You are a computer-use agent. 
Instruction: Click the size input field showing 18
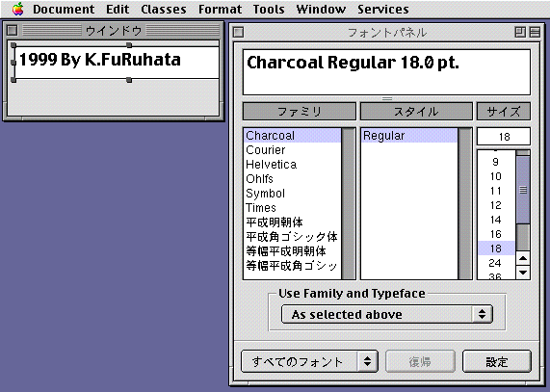(x=504, y=137)
